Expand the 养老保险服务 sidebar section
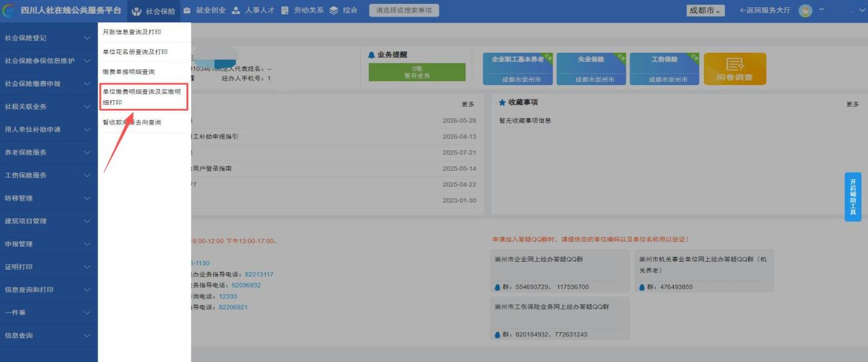 [x=49, y=152]
